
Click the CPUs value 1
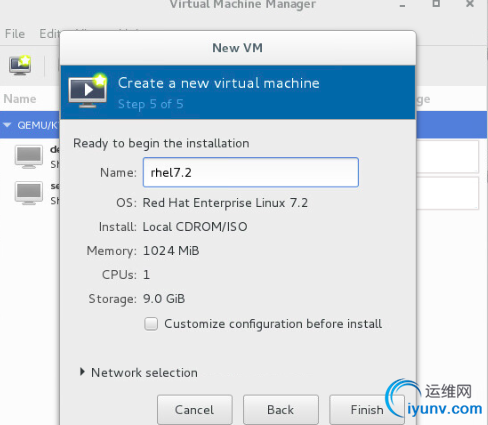[x=146, y=275]
